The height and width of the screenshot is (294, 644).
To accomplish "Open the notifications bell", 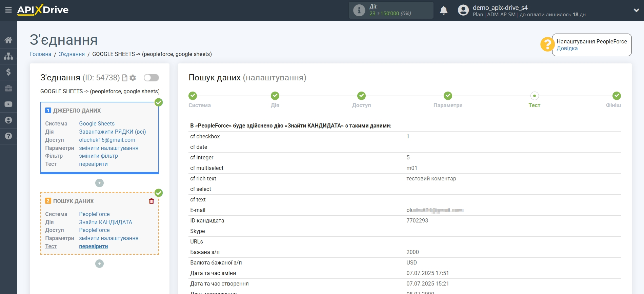I will point(444,11).
